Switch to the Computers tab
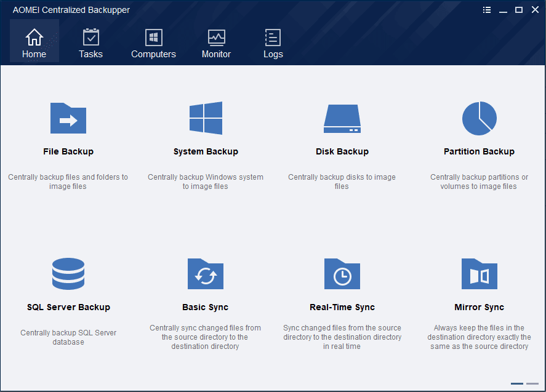 coord(153,42)
